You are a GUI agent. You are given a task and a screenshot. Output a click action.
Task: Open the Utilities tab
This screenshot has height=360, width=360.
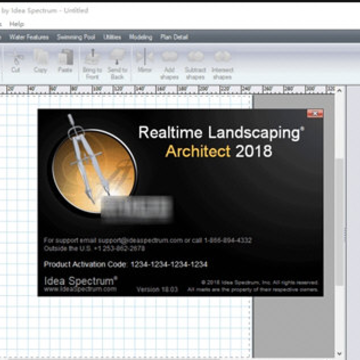[112, 37]
